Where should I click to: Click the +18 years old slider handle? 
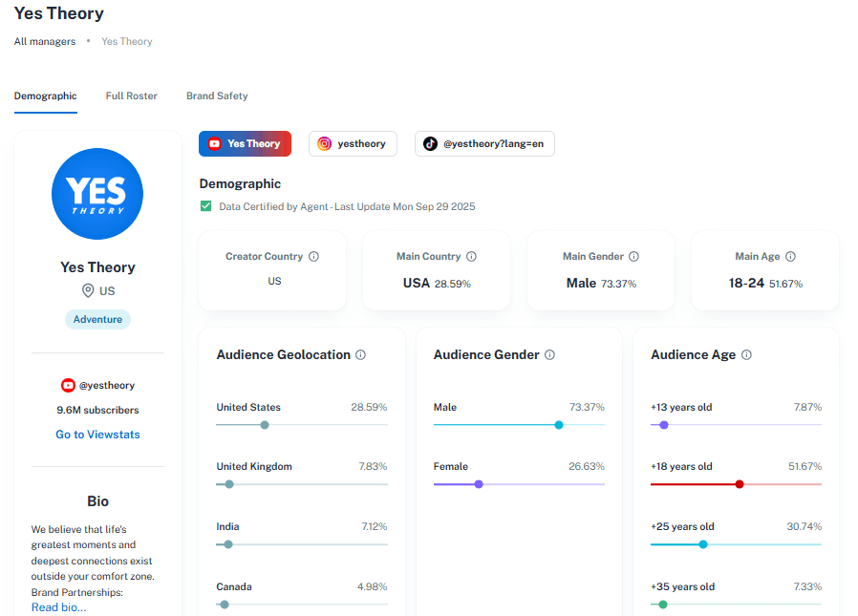click(740, 485)
